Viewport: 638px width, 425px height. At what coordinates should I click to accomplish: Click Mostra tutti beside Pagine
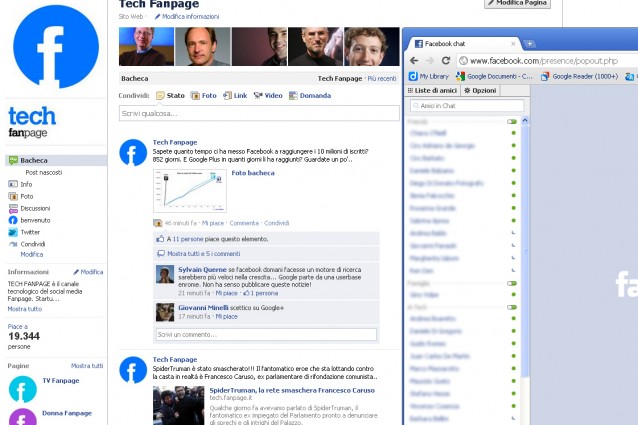[x=87, y=366]
